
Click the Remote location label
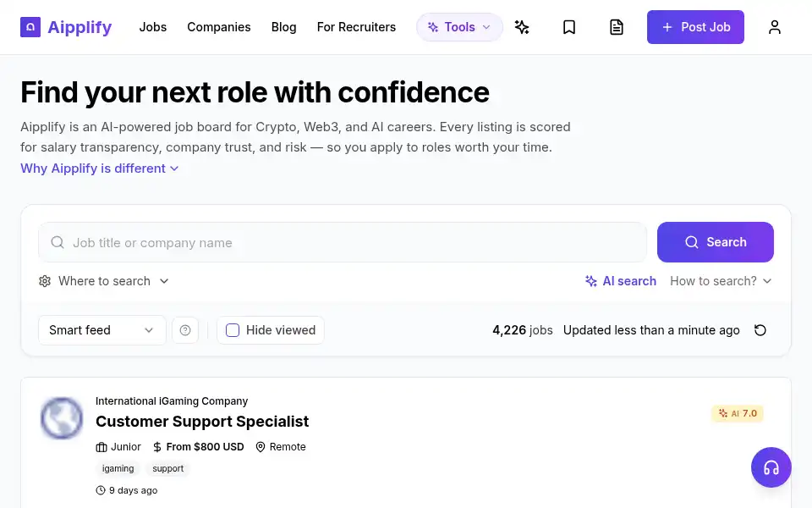[x=288, y=447]
